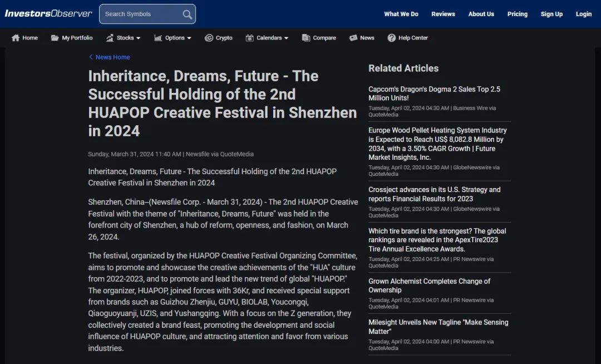601x364 pixels.
Task: Open Crossject advances U.S. Strategy article
Action: [x=434, y=194]
